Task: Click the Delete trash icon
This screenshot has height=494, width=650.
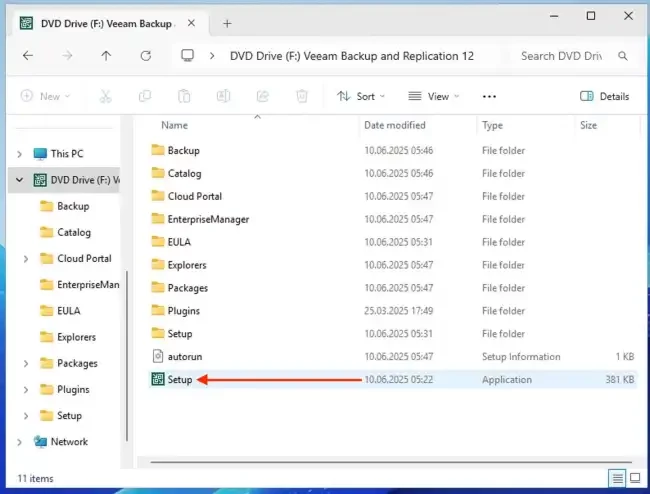Action: click(302, 96)
